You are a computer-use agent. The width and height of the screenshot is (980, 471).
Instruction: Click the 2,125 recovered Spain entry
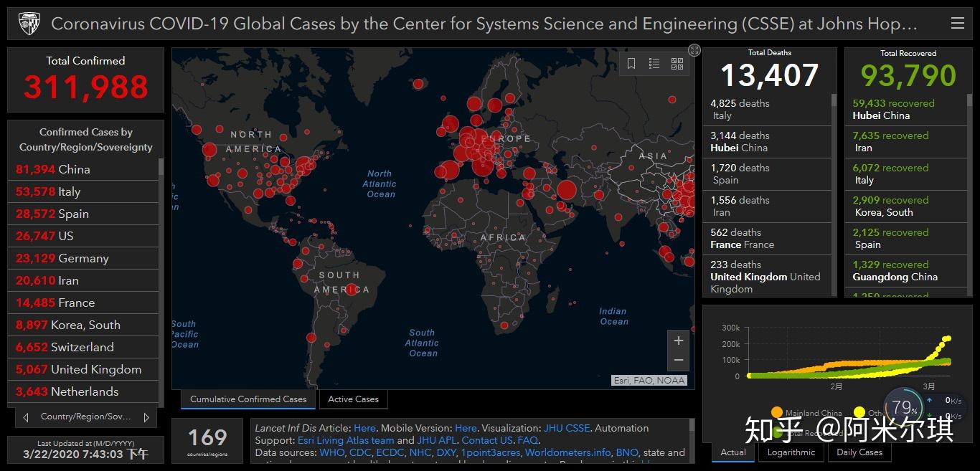tap(906, 239)
